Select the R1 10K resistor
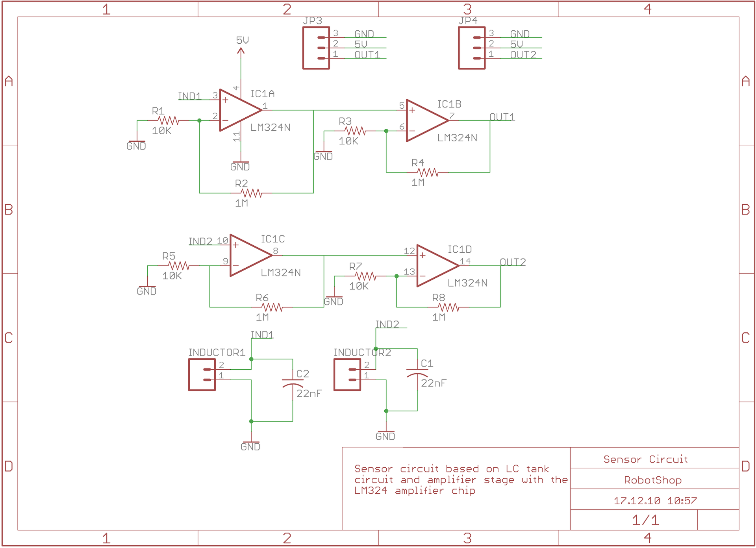 coord(168,120)
